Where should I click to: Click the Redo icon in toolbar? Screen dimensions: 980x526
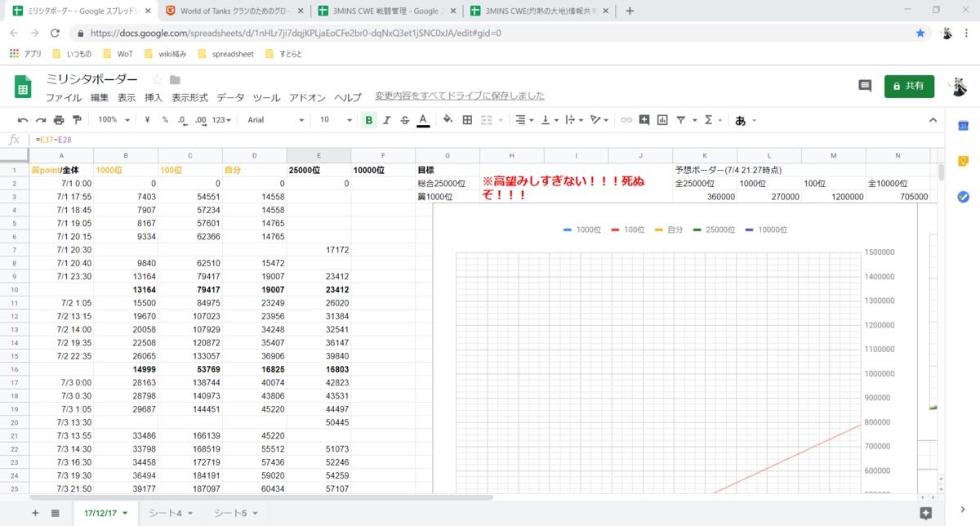[41, 120]
